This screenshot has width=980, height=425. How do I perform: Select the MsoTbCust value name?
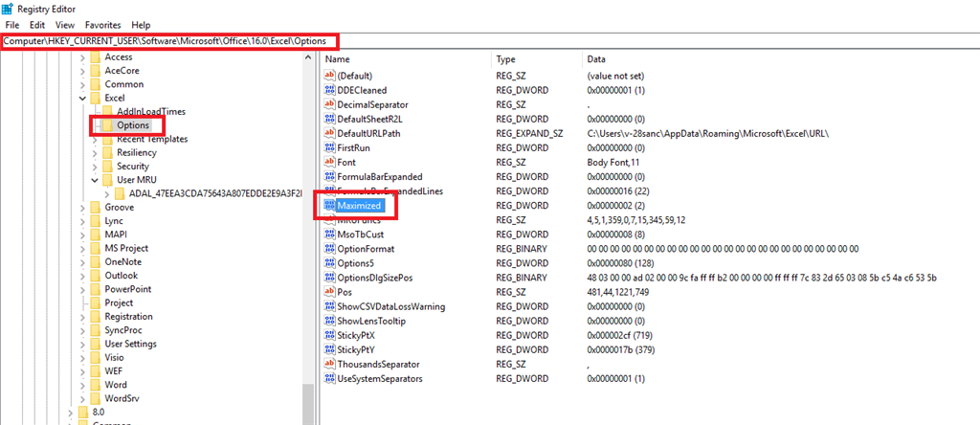361,235
